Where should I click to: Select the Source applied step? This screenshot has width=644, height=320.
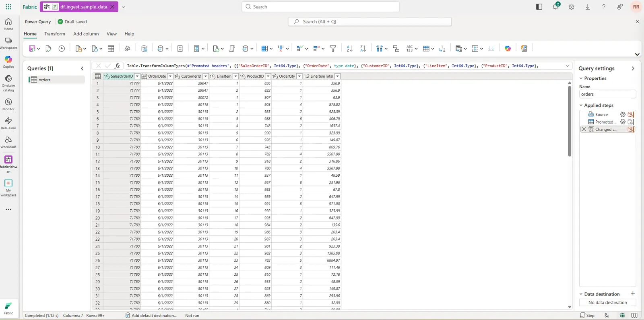coord(601,114)
